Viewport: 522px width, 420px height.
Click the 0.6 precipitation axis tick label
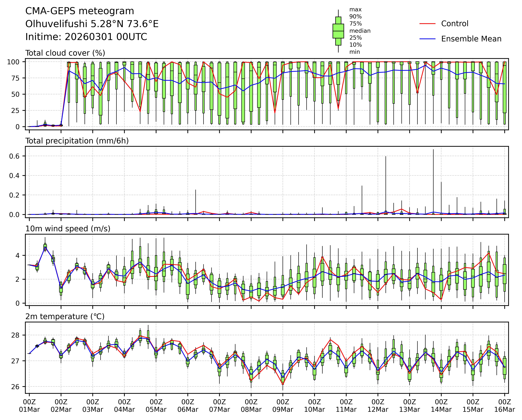pos(14,156)
